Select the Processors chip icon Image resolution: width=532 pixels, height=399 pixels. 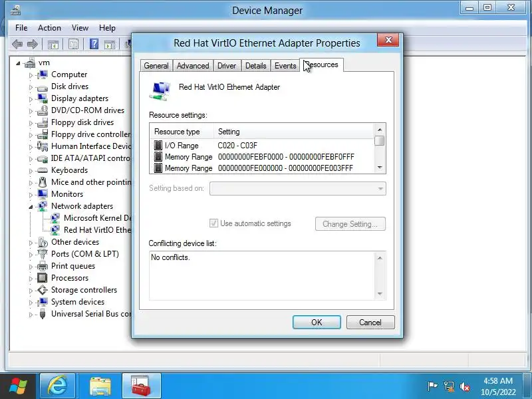tap(43, 278)
